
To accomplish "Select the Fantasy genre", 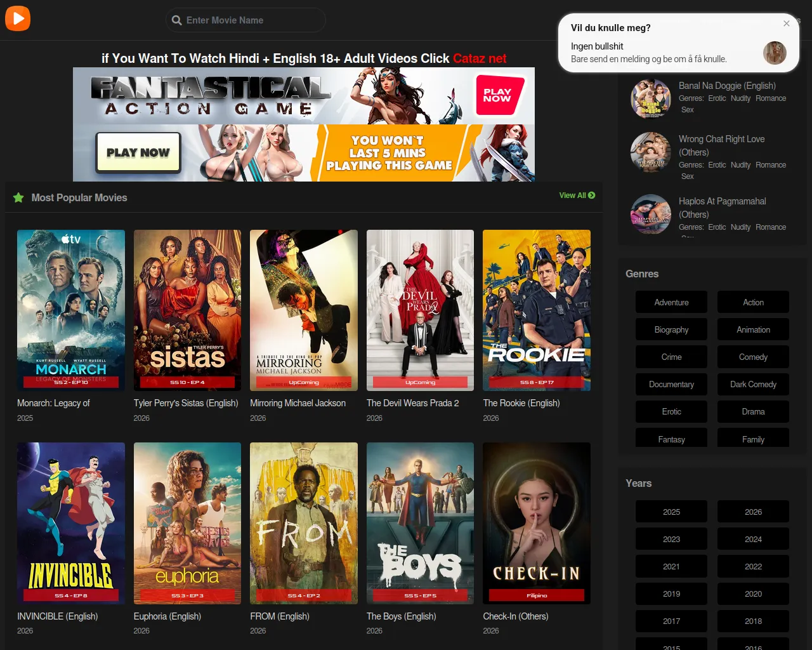I will (671, 437).
